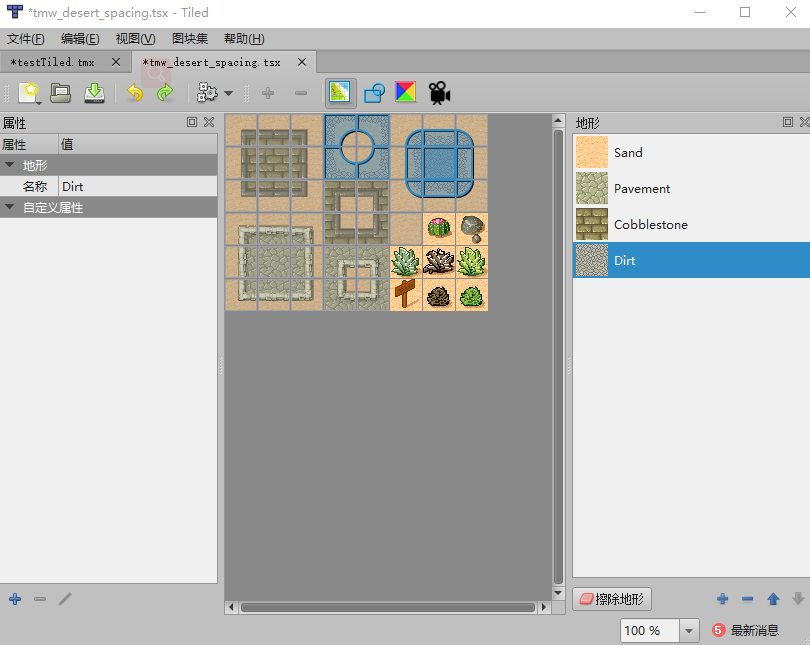The height and width of the screenshot is (645, 810).
Task: Open an existing file
Action: click(59, 92)
